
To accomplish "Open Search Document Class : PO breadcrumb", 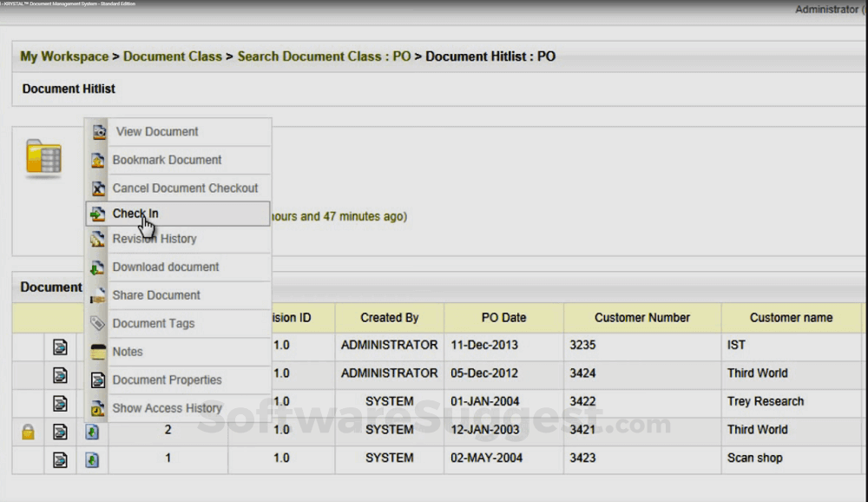I will tap(324, 56).
